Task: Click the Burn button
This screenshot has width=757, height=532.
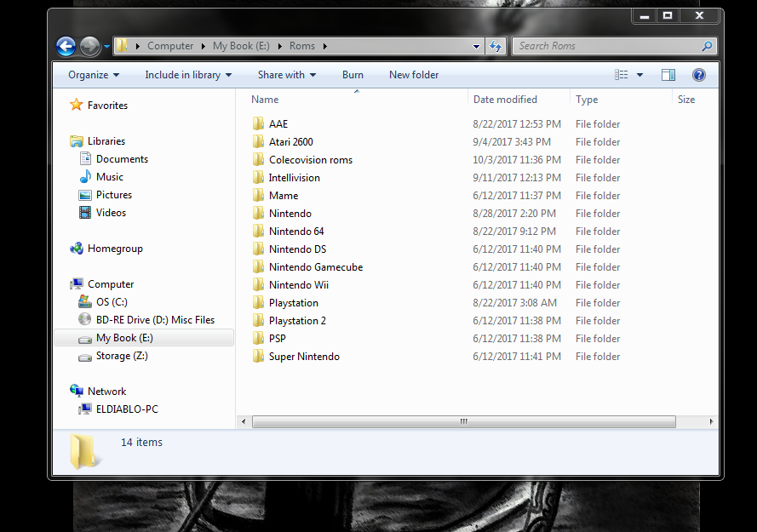Action: pos(353,75)
